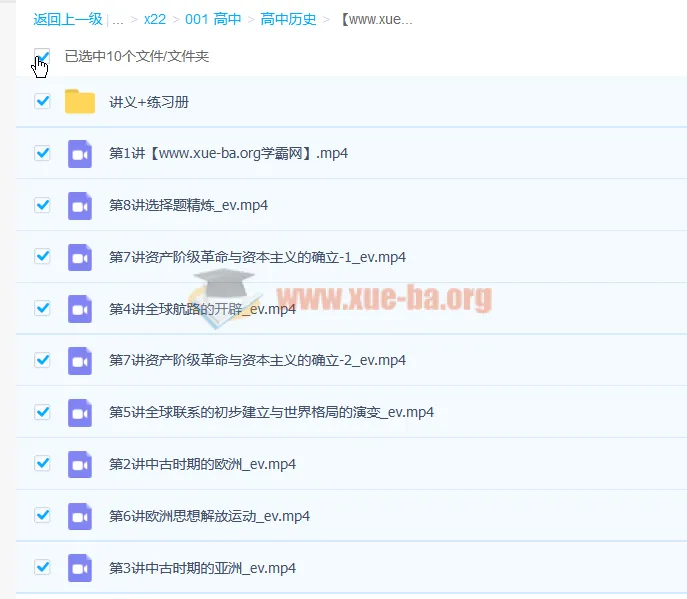
Task: Open file name 第6讲欧洲思想解放运动_ev.mp4
Action: coord(209,516)
